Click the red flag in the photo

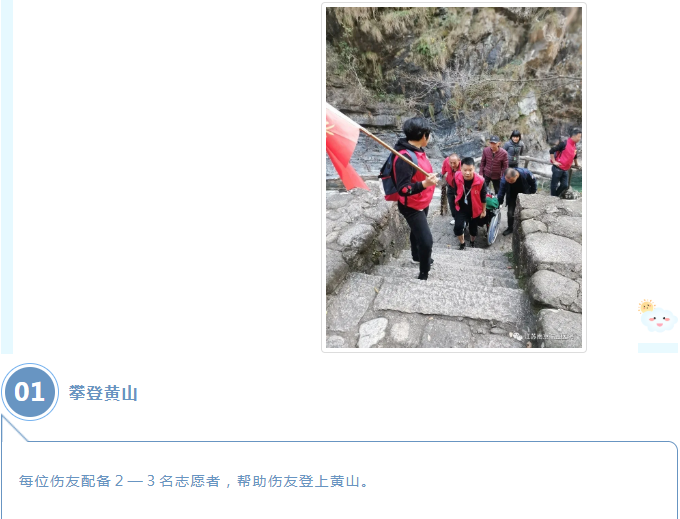(x=342, y=147)
